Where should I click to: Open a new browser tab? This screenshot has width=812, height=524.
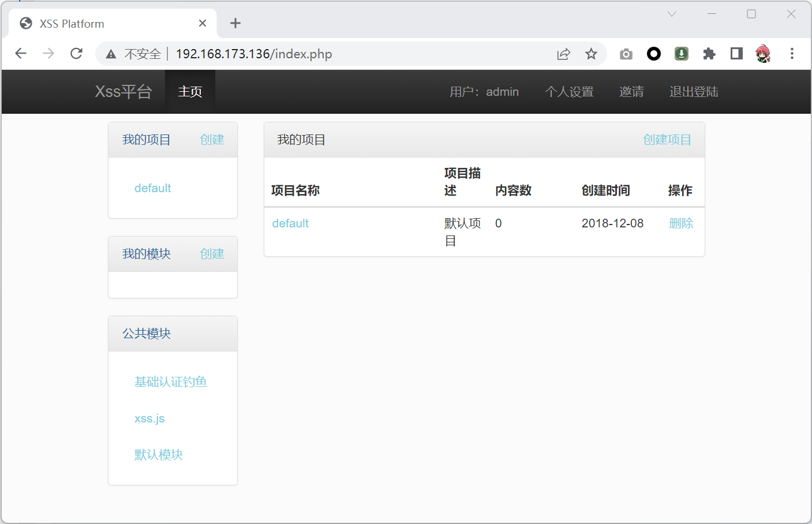235,23
